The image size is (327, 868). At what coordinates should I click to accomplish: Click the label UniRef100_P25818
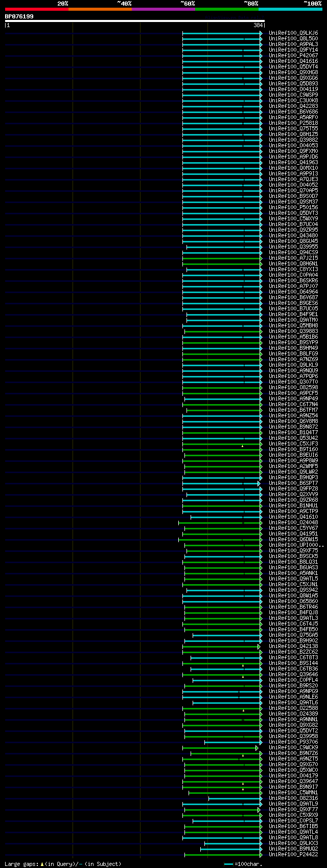pos(293,123)
